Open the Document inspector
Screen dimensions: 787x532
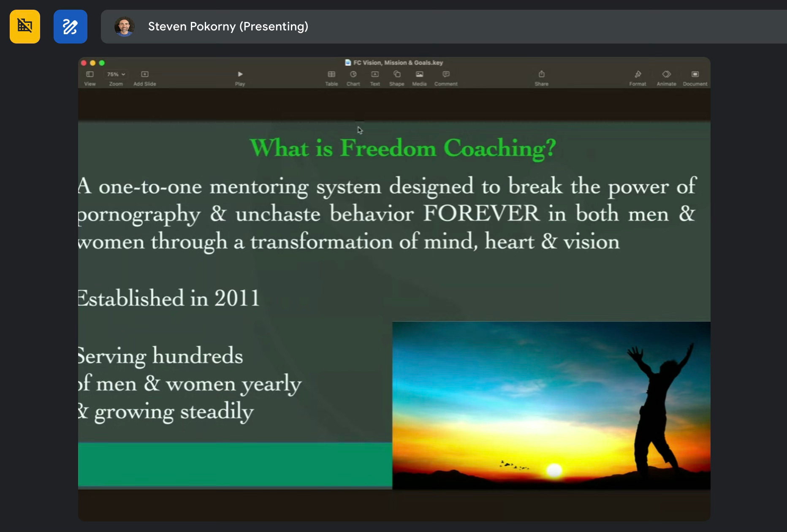pyautogui.click(x=695, y=78)
